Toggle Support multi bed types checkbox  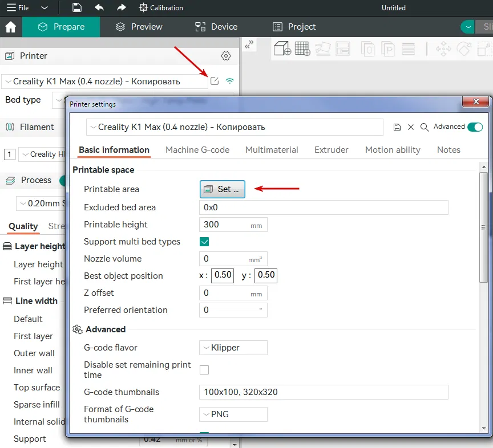[204, 242]
